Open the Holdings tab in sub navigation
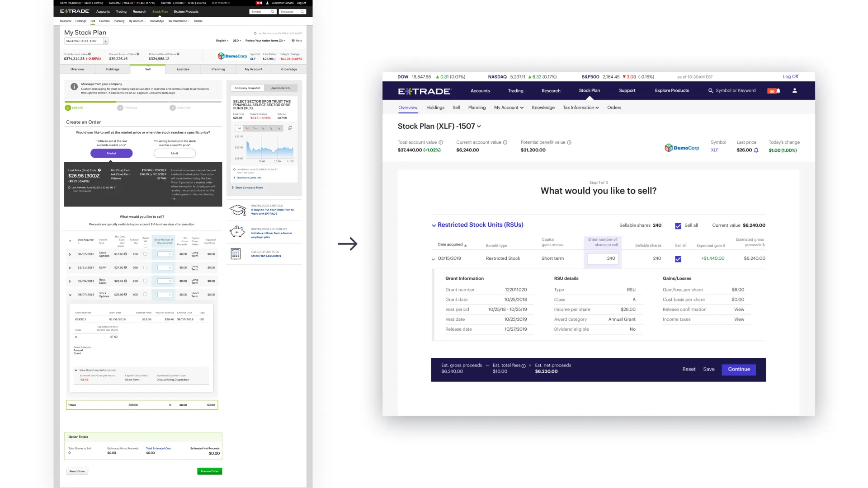 pos(435,108)
